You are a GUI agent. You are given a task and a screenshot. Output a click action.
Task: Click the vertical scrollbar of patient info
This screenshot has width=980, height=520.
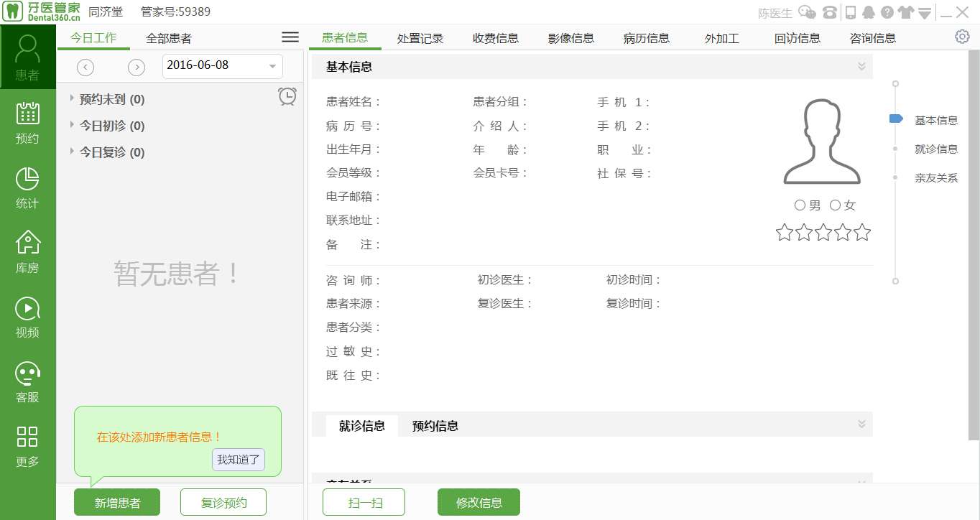[975, 245]
